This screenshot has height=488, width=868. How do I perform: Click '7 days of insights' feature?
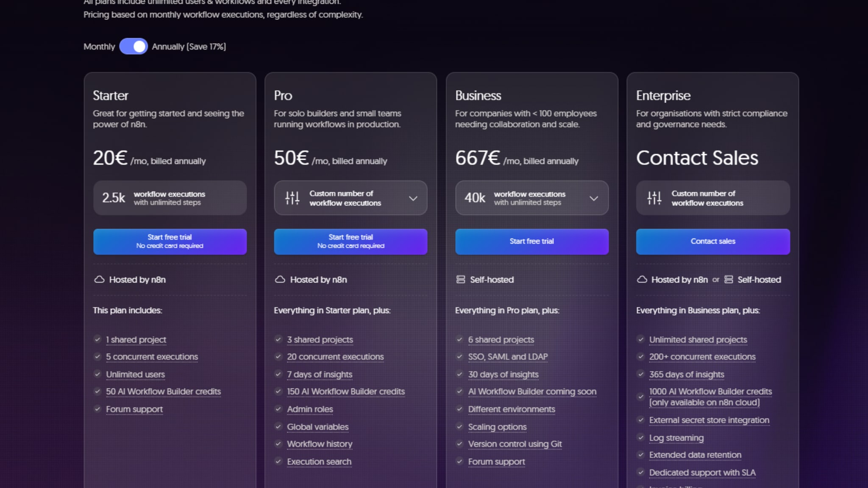(320, 374)
